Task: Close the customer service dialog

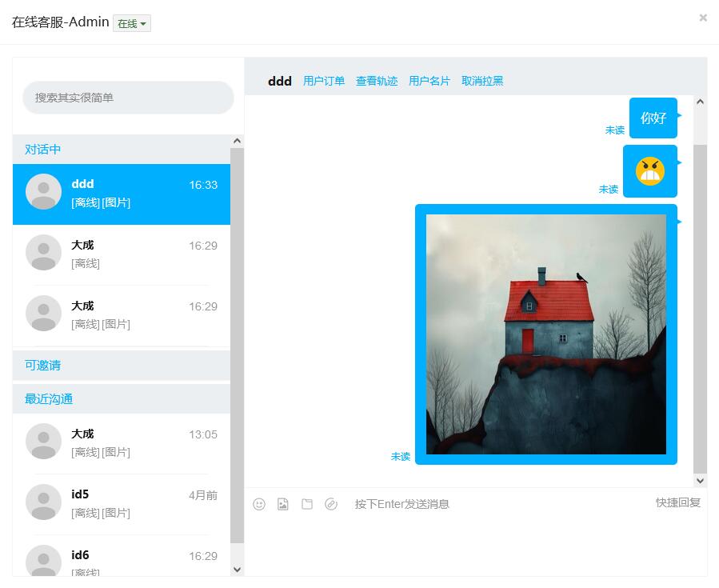Action: 703,18
